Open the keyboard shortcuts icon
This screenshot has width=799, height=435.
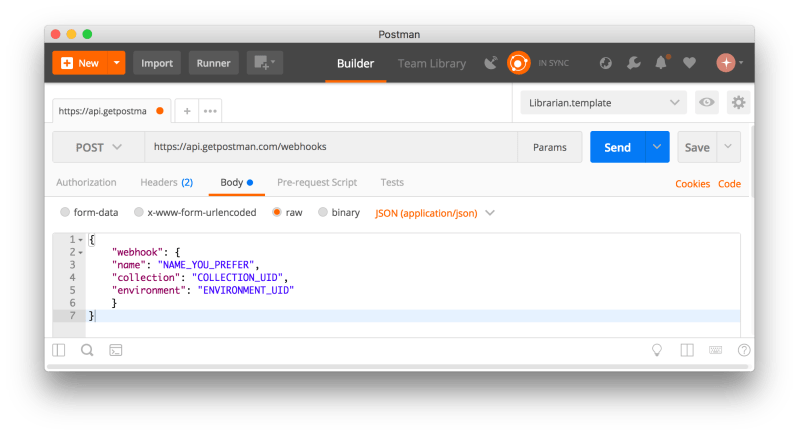click(715, 350)
